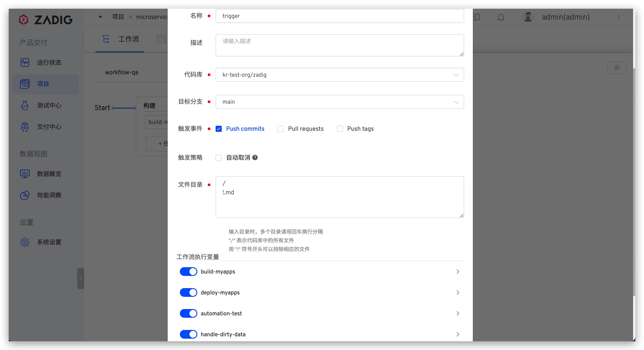The image size is (644, 350).
Task: Expand the deploy-myapps variable row
Action: tap(458, 292)
